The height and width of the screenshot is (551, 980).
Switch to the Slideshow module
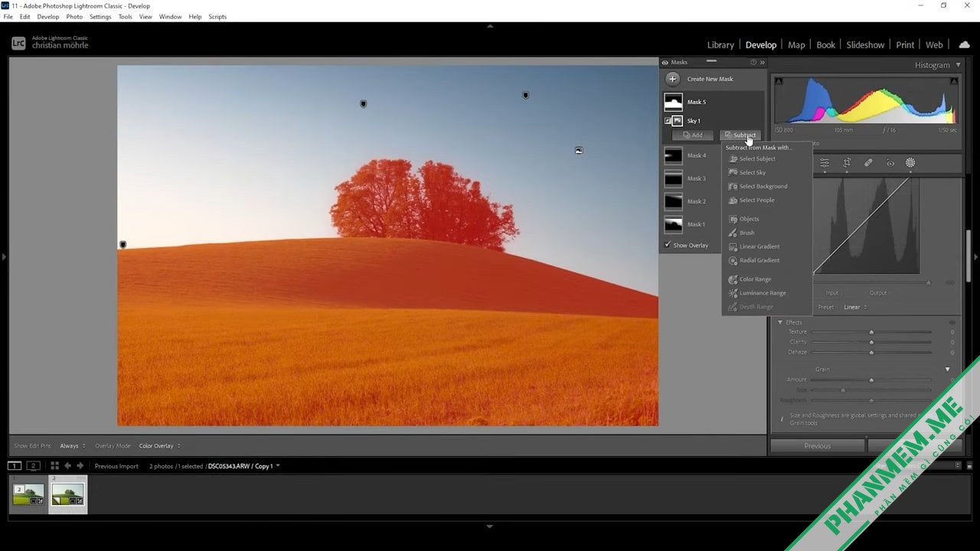[x=865, y=45]
